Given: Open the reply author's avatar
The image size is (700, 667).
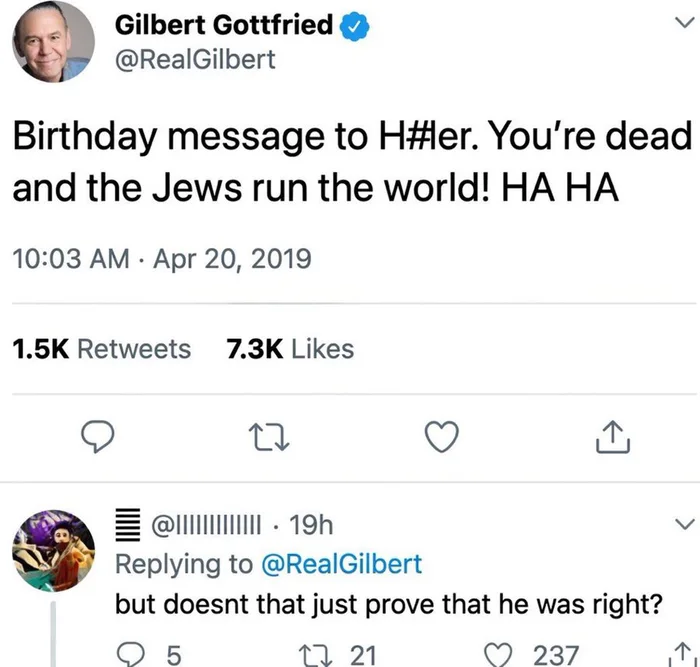Looking at the screenshot, I should point(54,550).
